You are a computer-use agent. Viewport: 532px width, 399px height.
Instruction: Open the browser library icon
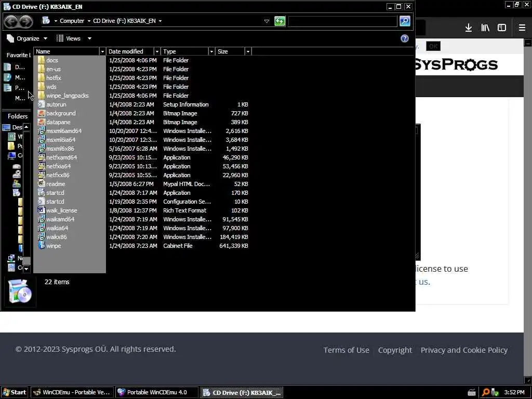485,28
